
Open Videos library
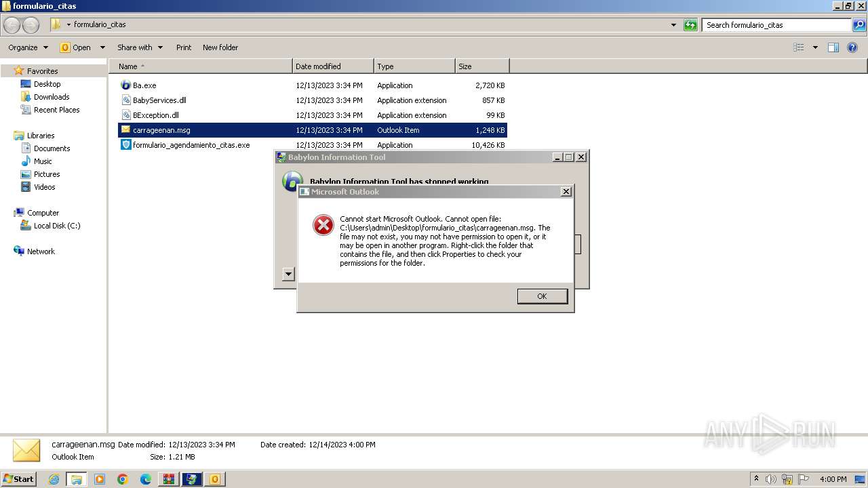[44, 187]
